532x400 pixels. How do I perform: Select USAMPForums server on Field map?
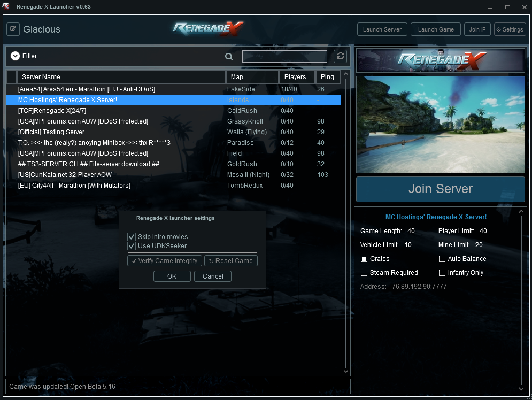pyautogui.click(x=173, y=153)
